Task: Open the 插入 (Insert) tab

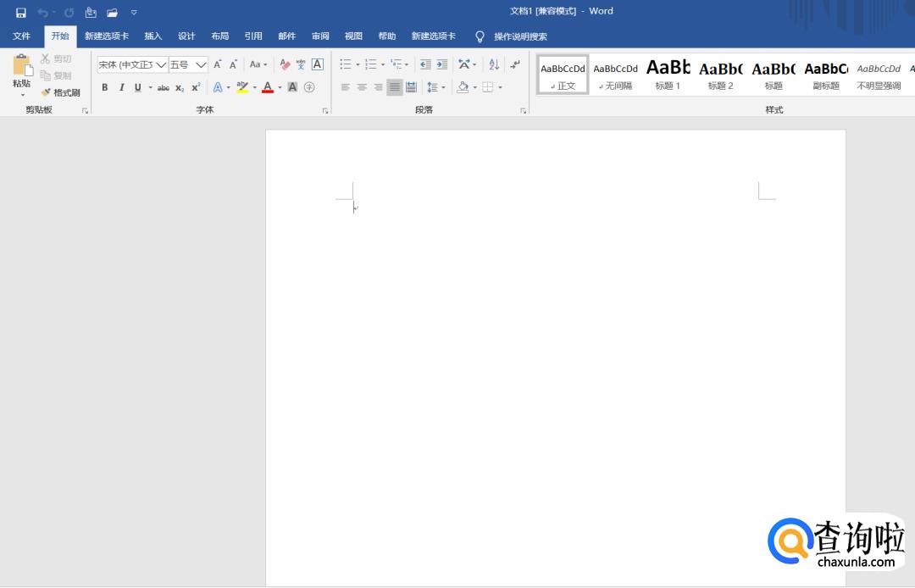Action: click(153, 36)
